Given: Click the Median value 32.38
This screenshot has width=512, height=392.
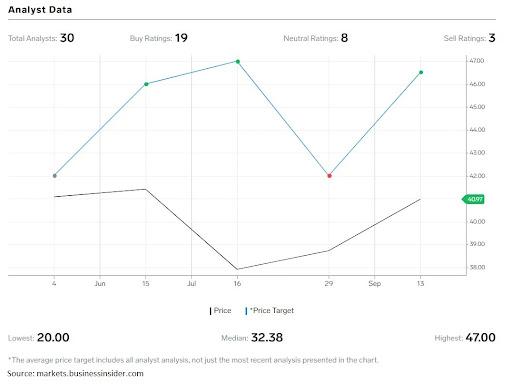Looking at the screenshot, I should 267,338.
